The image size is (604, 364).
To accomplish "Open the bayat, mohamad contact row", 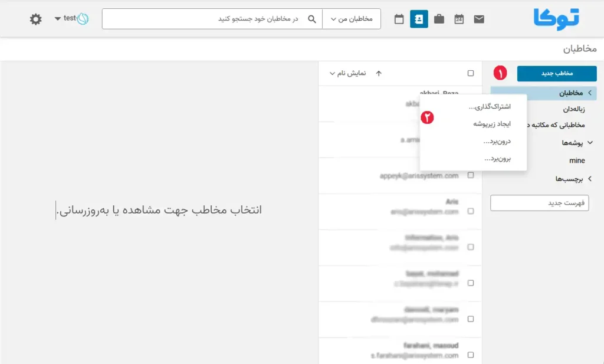I will pyautogui.click(x=401, y=284).
